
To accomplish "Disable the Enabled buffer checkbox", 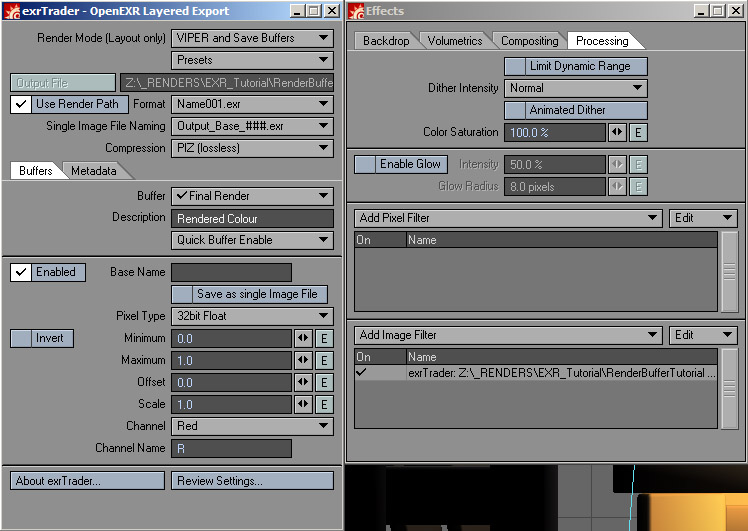I will (20, 272).
